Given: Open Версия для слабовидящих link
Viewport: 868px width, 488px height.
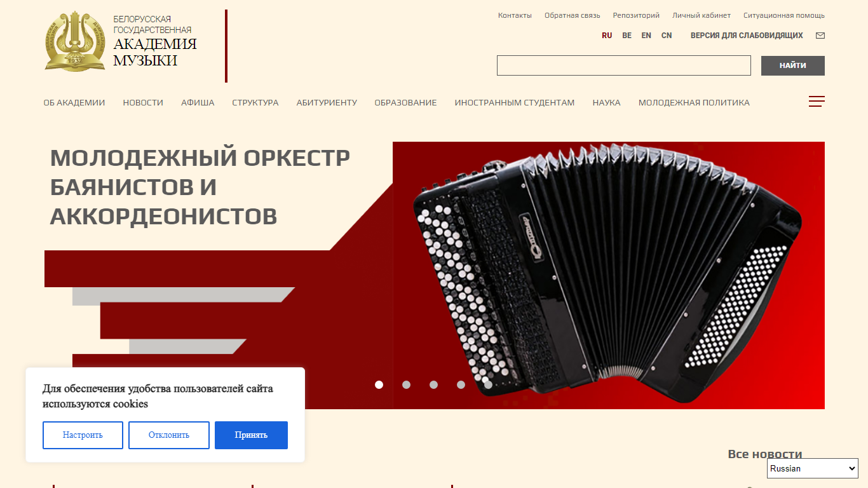Looking at the screenshot, I should point(747,36).
